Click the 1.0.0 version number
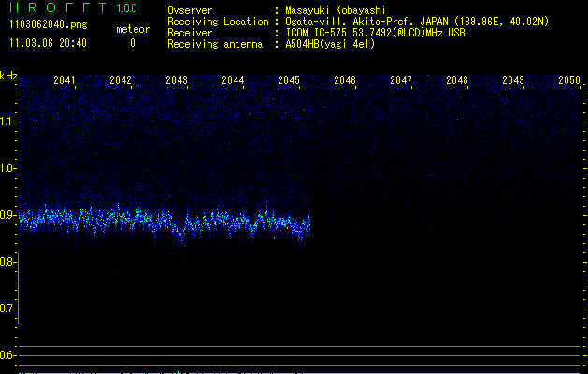The height and width of the screenshot is (374, 588). (126, 8)
